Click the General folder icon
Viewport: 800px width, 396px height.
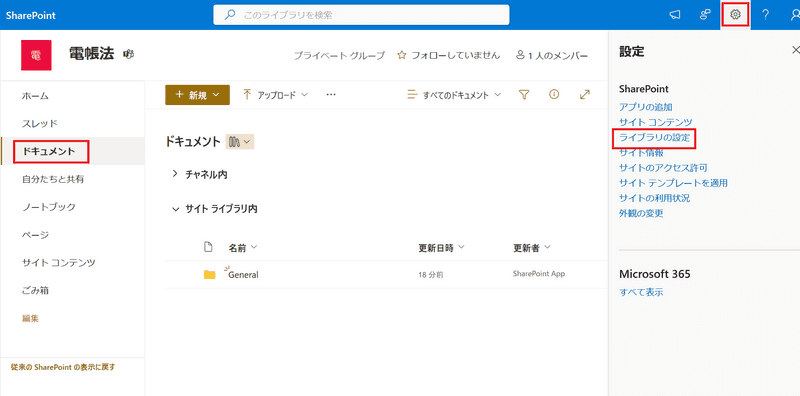[209, 275]
